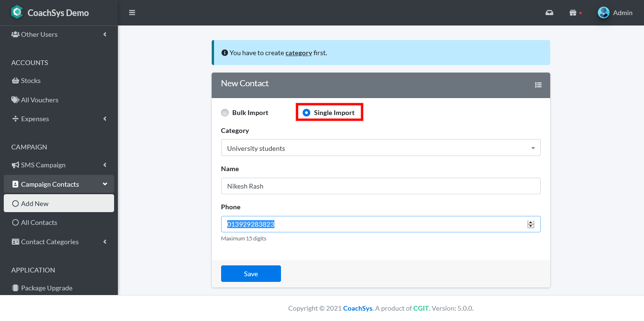
Task: Select the Bulk Import radio button
Action: click(x=225, y=113)
